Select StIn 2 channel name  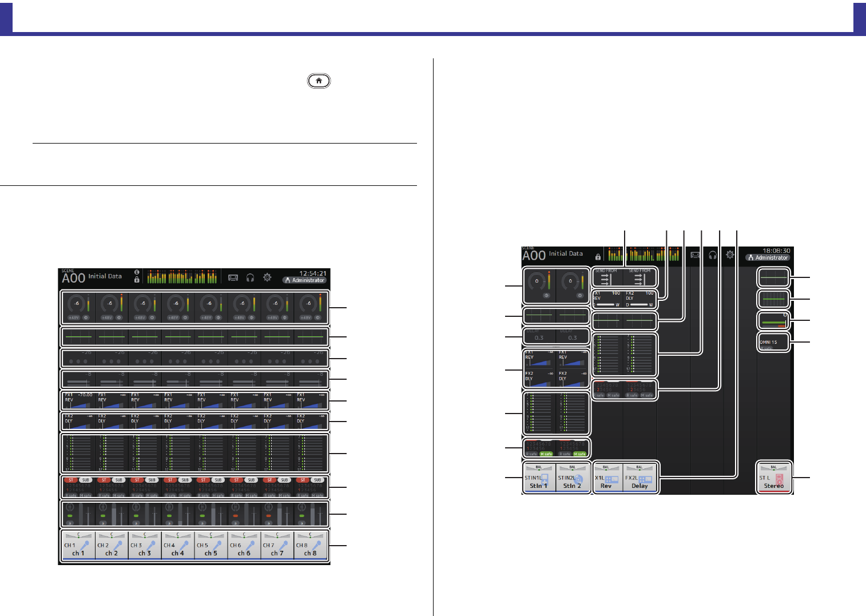pos(572,478)
